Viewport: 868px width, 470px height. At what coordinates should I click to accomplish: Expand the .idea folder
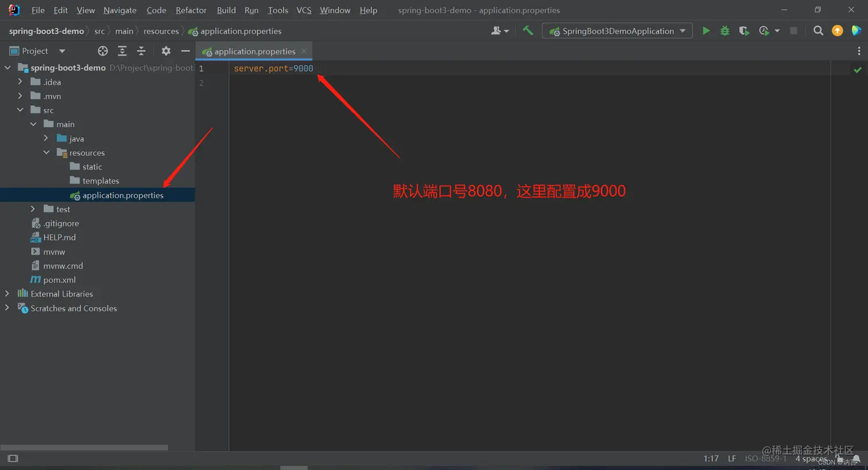point(20,82)
